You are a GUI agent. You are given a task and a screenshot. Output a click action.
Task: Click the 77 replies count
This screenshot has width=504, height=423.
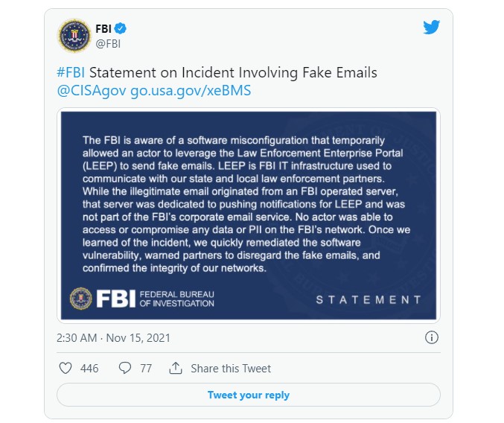coord(146,369)
